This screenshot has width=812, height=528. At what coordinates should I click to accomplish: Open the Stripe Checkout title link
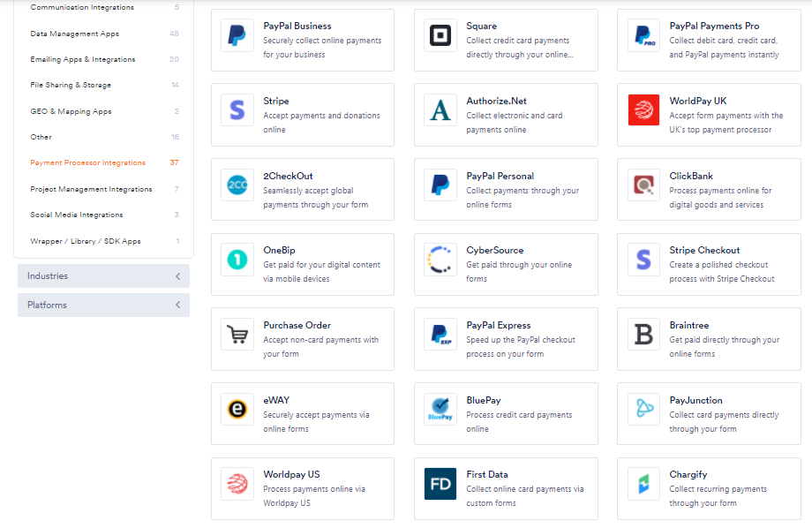(704, 250)
